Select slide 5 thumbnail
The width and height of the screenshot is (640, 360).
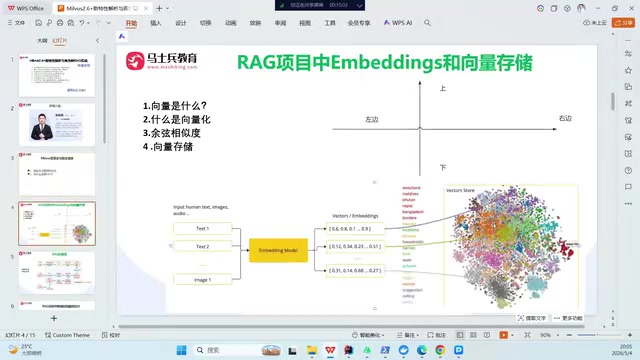coord(57,273)
